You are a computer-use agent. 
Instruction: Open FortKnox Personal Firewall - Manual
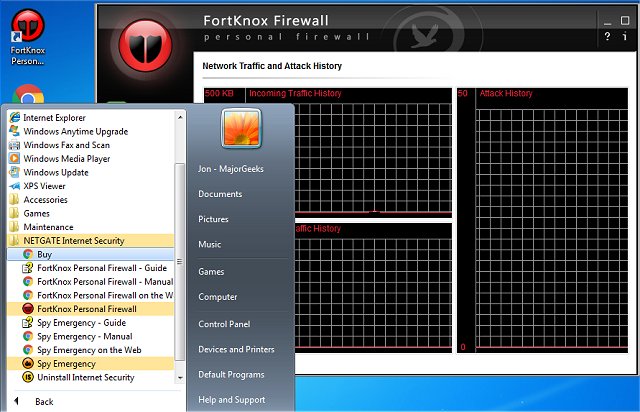pos(90,281)
